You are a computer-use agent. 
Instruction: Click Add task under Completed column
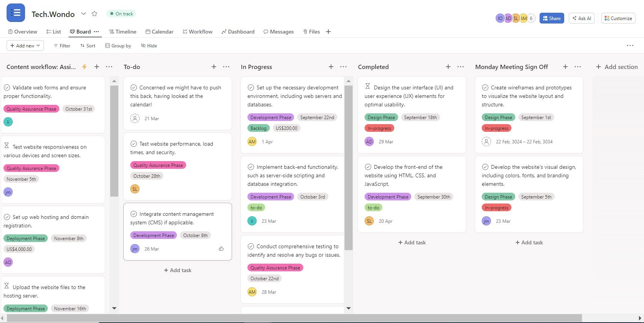(x=412, y=242)
